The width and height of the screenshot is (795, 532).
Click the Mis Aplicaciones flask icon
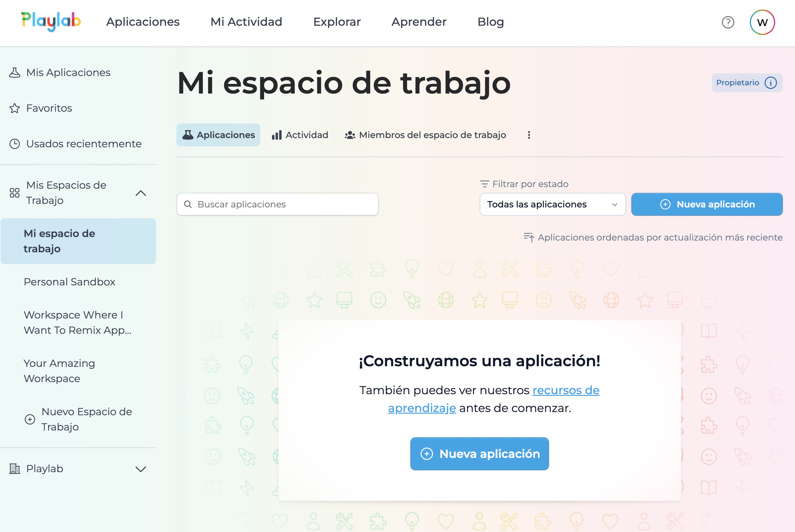[x=15, y=73]
